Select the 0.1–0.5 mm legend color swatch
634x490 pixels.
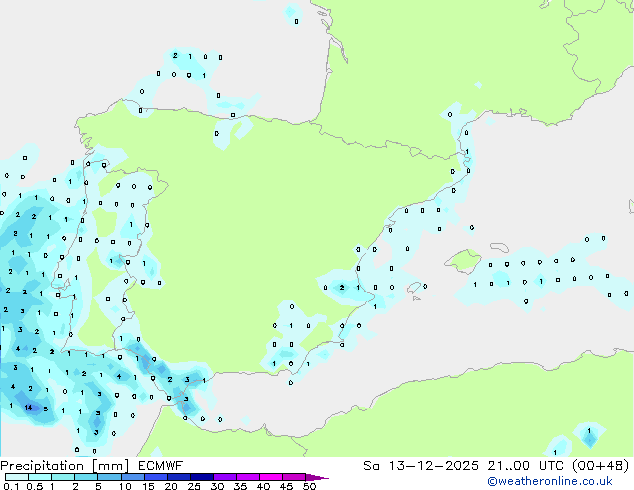tap(17, 477)
